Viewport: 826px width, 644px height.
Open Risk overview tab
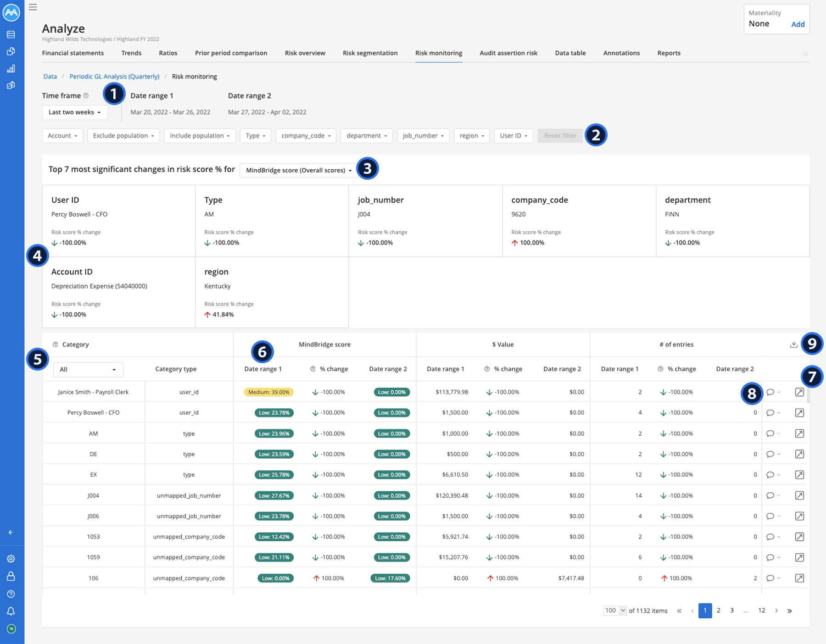click(305, 53)
